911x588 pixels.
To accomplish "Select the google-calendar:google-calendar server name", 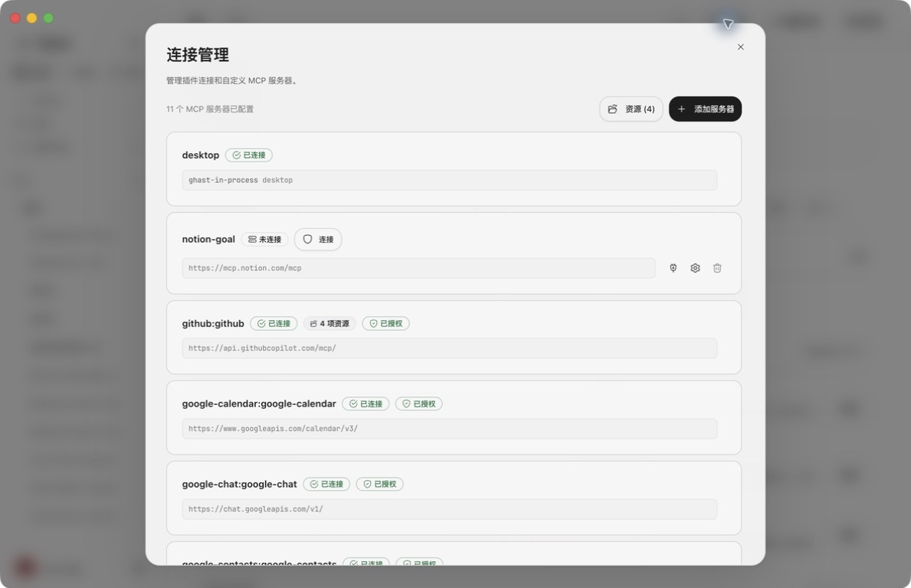I will (259, 404).
